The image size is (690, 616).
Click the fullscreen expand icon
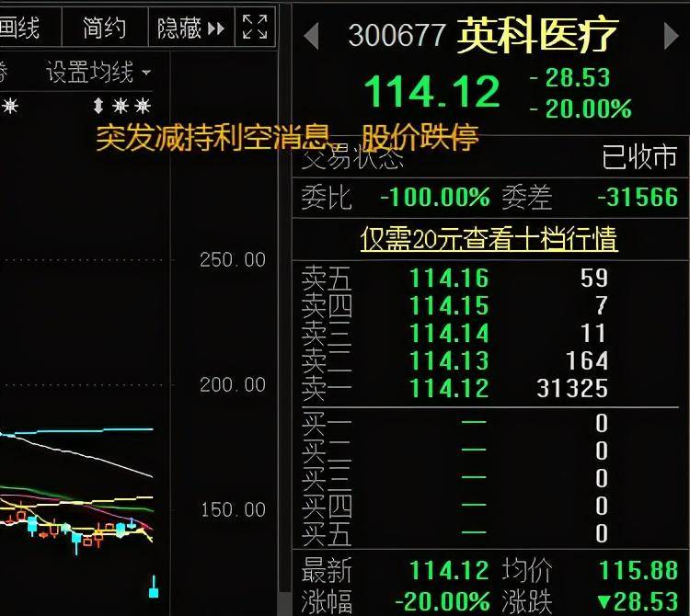(x=255, y=27)
